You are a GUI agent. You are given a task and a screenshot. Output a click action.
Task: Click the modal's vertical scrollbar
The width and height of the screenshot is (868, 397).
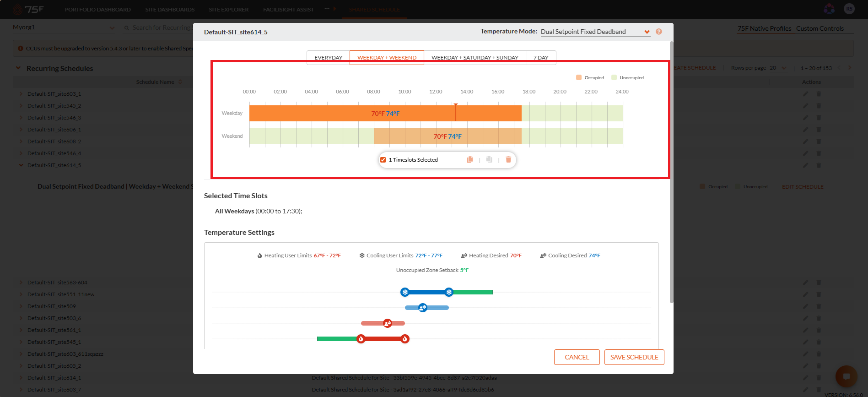671,172
